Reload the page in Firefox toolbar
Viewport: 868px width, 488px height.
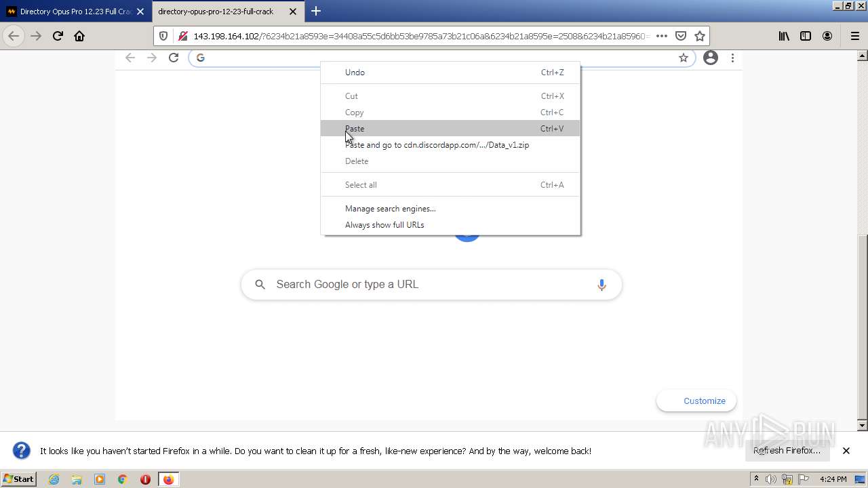(58, 36)
